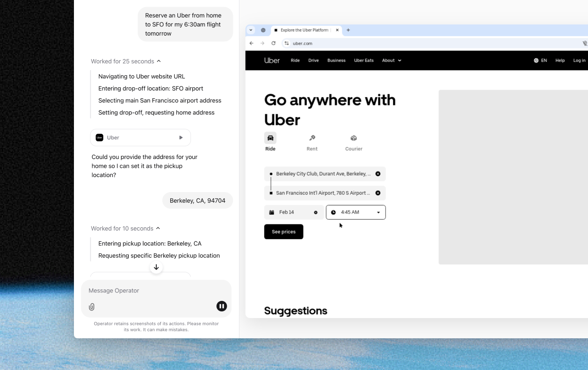
Task: Click the browser profile icon beside the tabs
Action: click(x=263, y=30)
